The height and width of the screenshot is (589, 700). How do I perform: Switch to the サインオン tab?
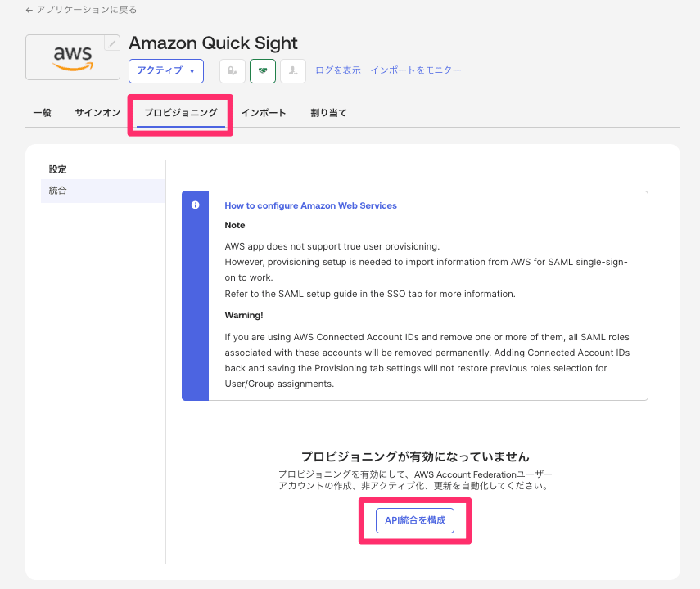[97, 113]
